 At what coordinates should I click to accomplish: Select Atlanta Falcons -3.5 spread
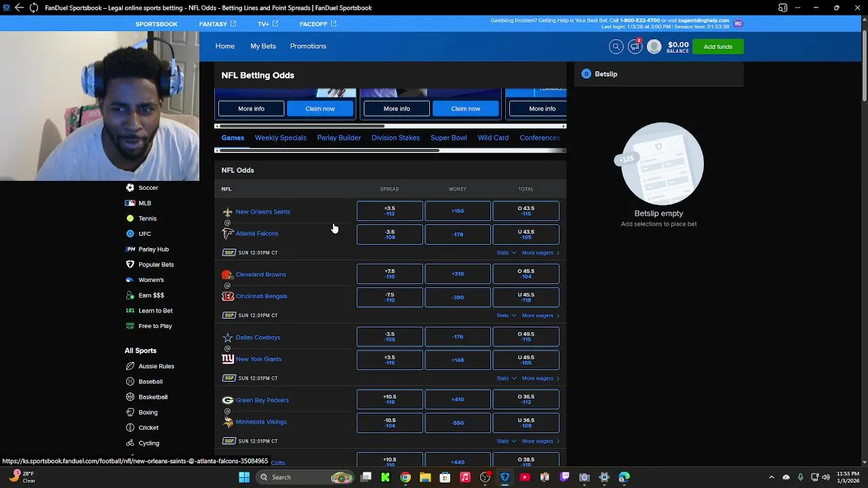pyautogui.click(x=390, y=235)
